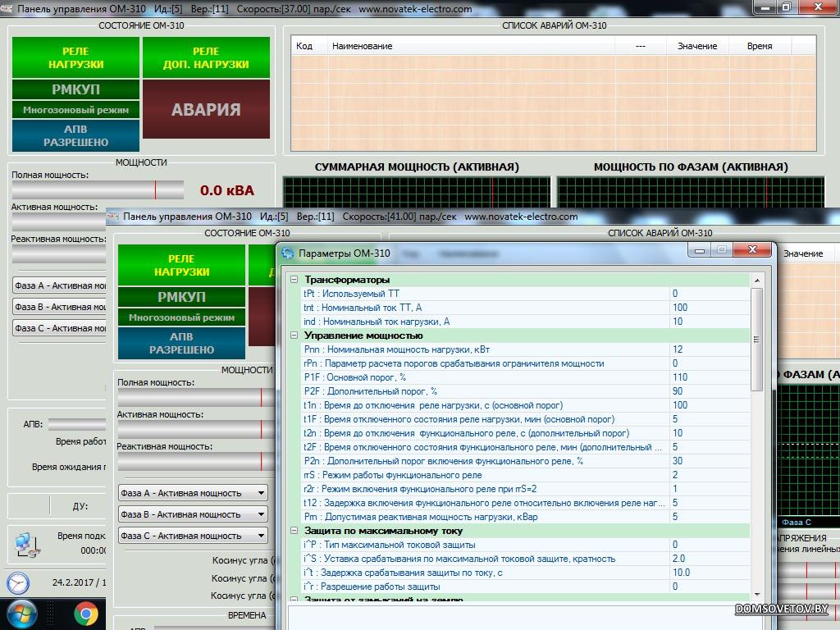Open the Windows Start menu
Image resolution: width=840 pixels, height=630 pixels.
[21, 614]
